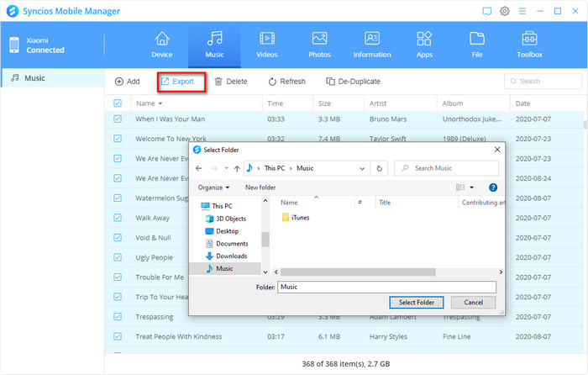Select the iTunes folder

point(296,217)
